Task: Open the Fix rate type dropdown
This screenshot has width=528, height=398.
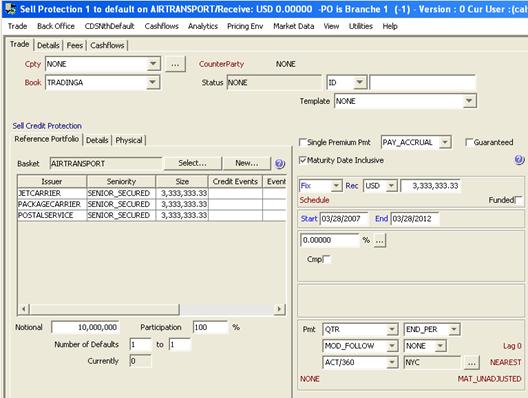Action: point(336,186)
